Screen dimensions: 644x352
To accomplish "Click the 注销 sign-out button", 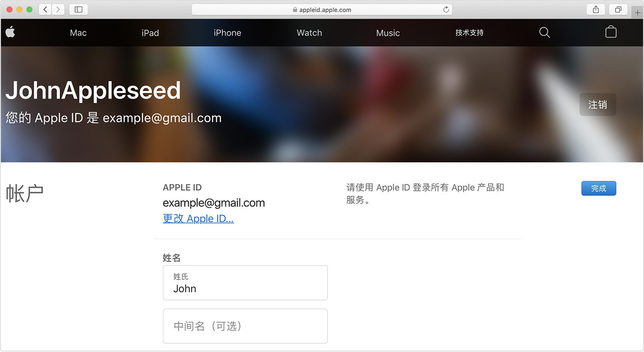I will coord(598,104).
